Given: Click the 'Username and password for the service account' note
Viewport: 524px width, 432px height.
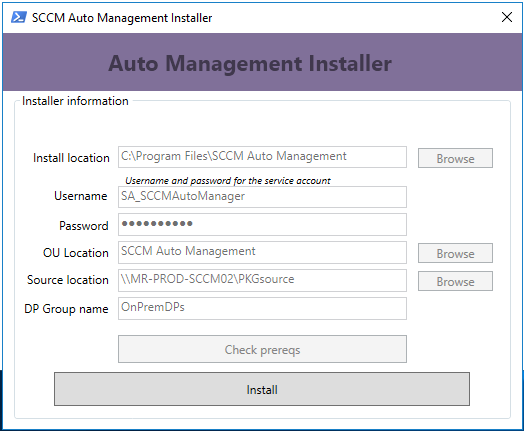Looking at the screenshot, I should 228,181.
